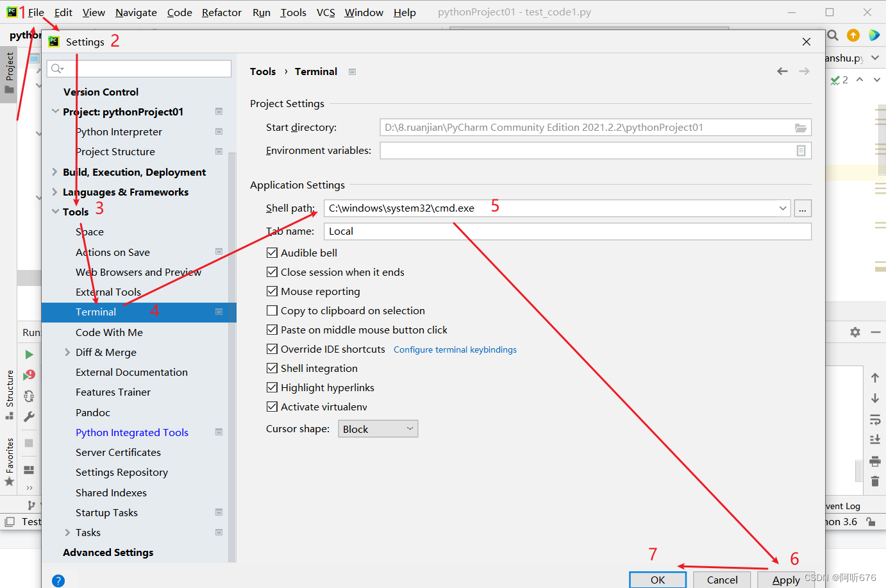Open the File menu

[x=36, y=12]
